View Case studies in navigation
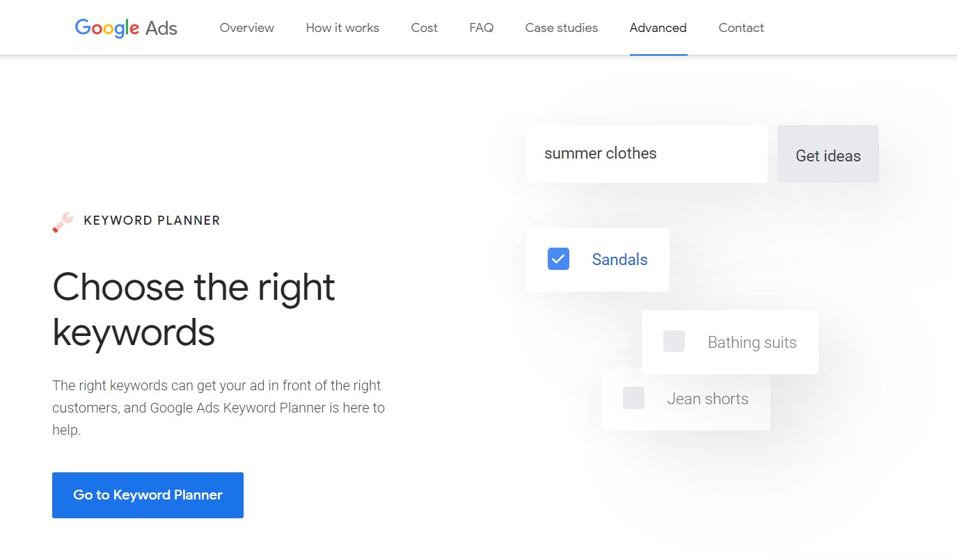Screen dimensions: 957x560 (562, 28)
